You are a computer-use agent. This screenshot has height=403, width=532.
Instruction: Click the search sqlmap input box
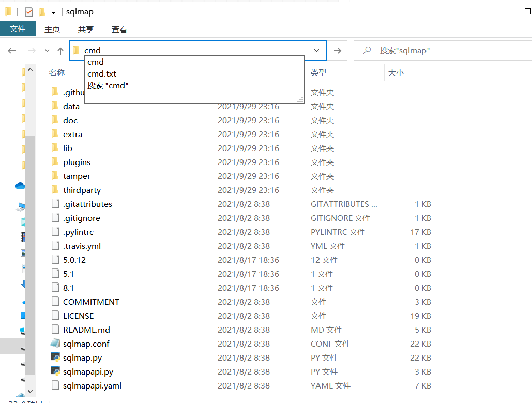coord(443,51)
